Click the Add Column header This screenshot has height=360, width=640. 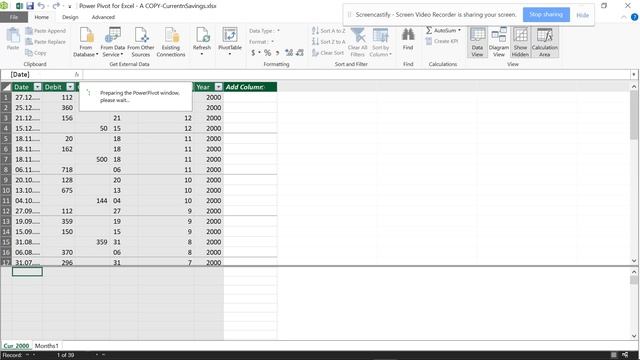pyautogui.click(x=250, y=87)
